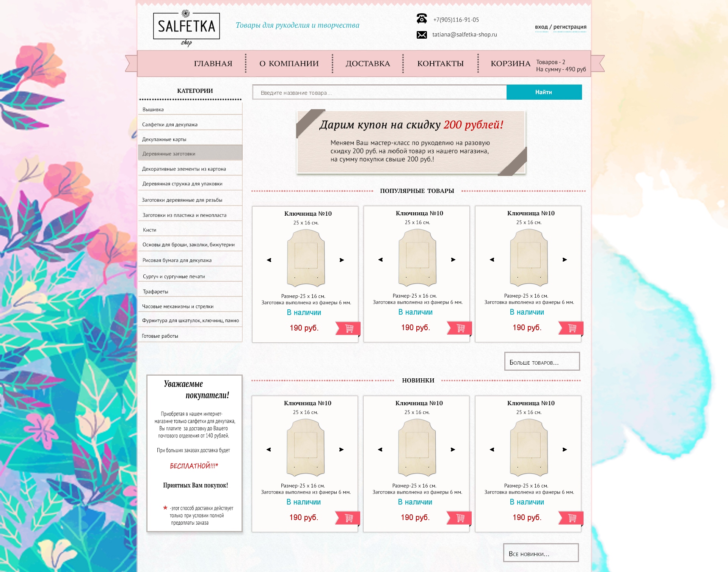Add third popular product to cart
The image size is (728, 572).
570,328
